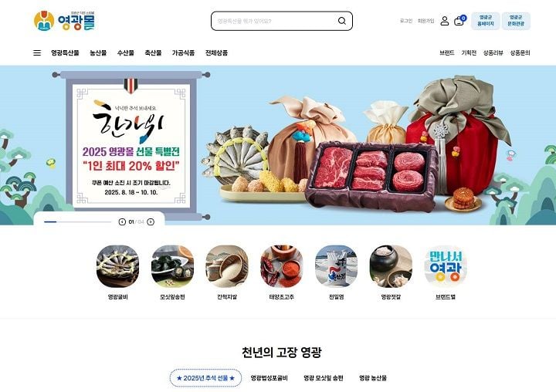Screen dimensions: 556x392
Task: Click the search magnifier icon
Action: click(x=342, y=21)
